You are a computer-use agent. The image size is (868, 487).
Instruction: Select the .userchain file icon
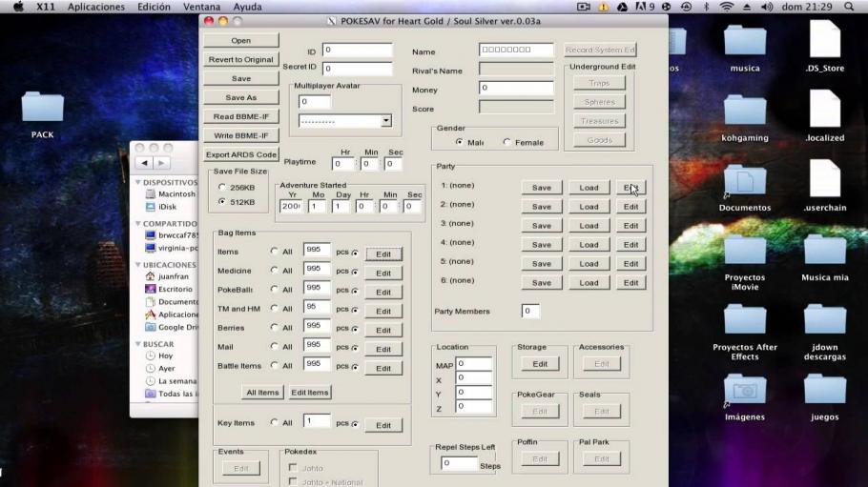tap(825, 178)
